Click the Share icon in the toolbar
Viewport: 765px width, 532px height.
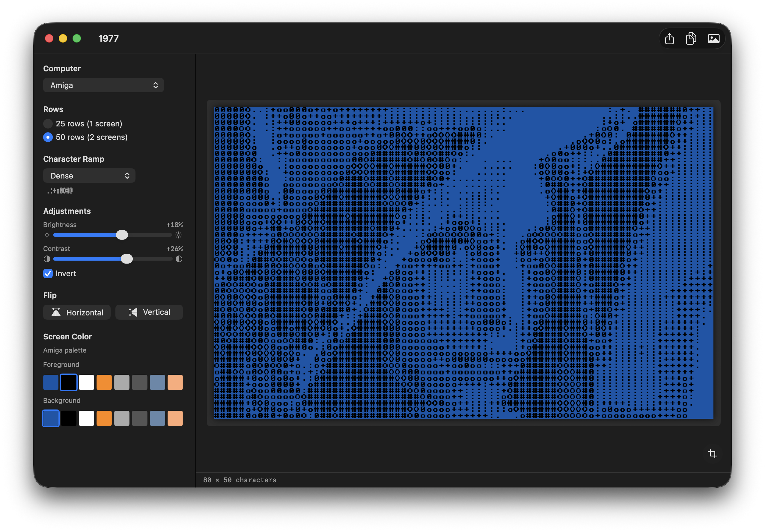tap(669, 39)
